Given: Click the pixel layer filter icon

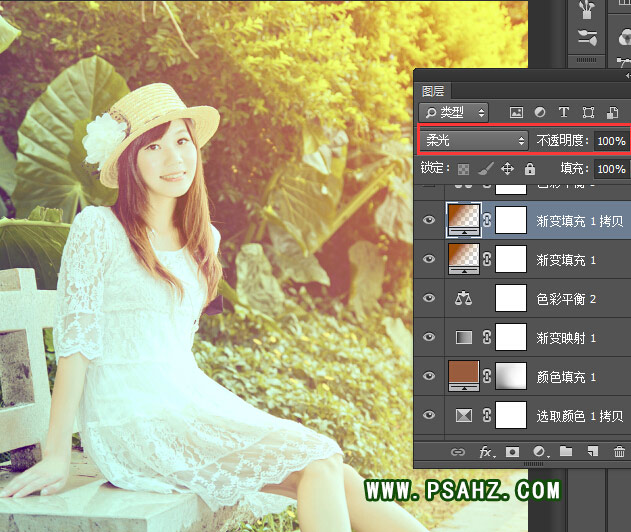Looking at the screenshot, I should pos(516,112).
